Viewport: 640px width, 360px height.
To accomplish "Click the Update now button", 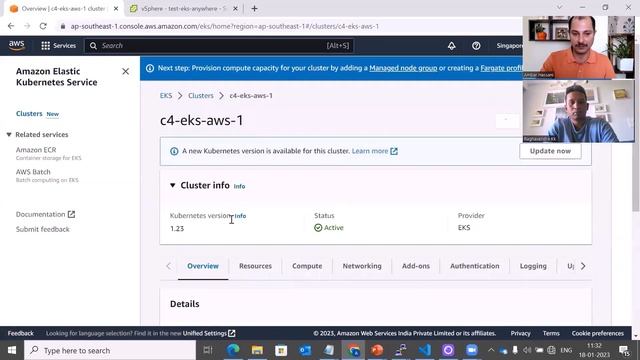I will (x=550, y=151).
